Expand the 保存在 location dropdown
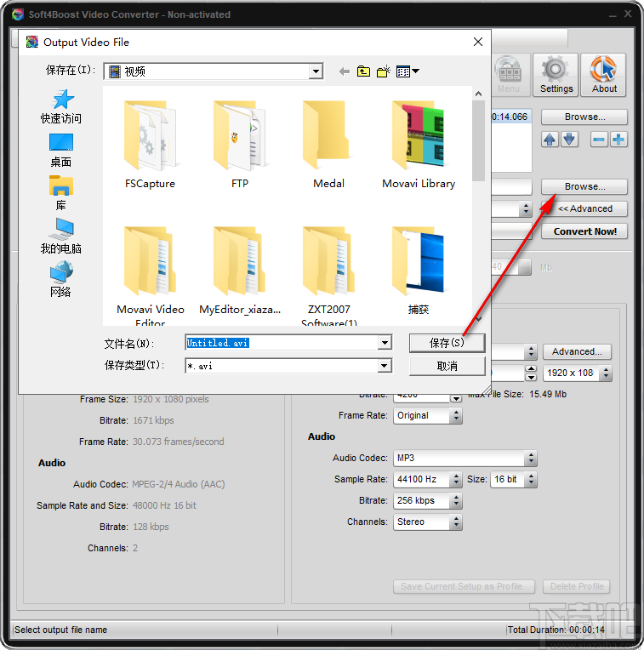Viewport: 644px width, 650px height. 316,71
